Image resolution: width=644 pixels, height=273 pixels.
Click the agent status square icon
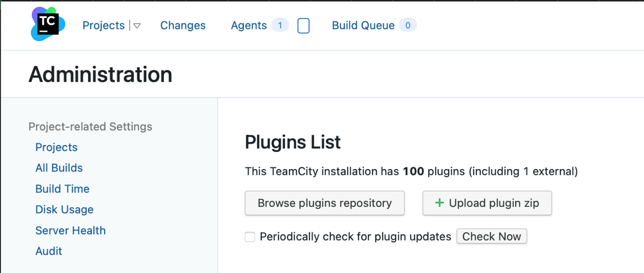tap(304, 26)
